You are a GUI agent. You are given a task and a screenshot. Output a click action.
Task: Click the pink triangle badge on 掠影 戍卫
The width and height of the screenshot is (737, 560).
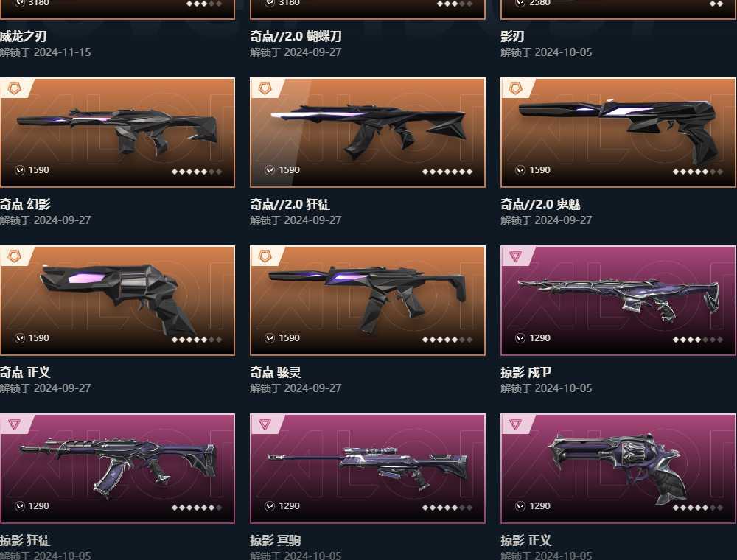516,256
